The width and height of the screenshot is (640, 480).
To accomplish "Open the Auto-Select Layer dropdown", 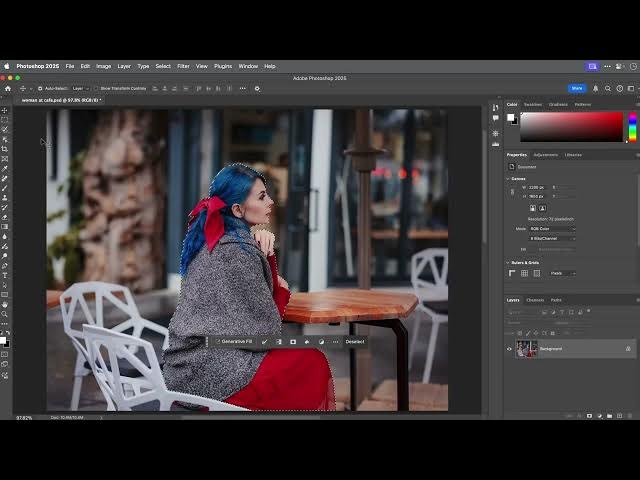I will tap(80, 89).
